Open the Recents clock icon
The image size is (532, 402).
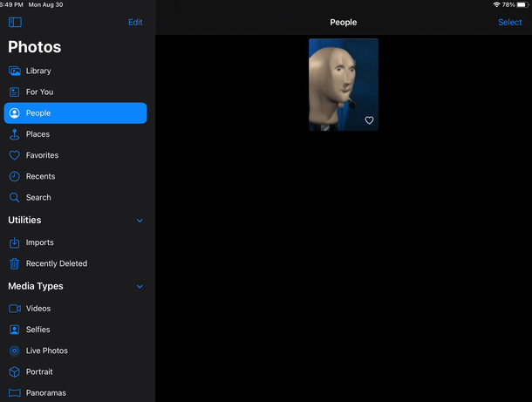pos(14,176)
